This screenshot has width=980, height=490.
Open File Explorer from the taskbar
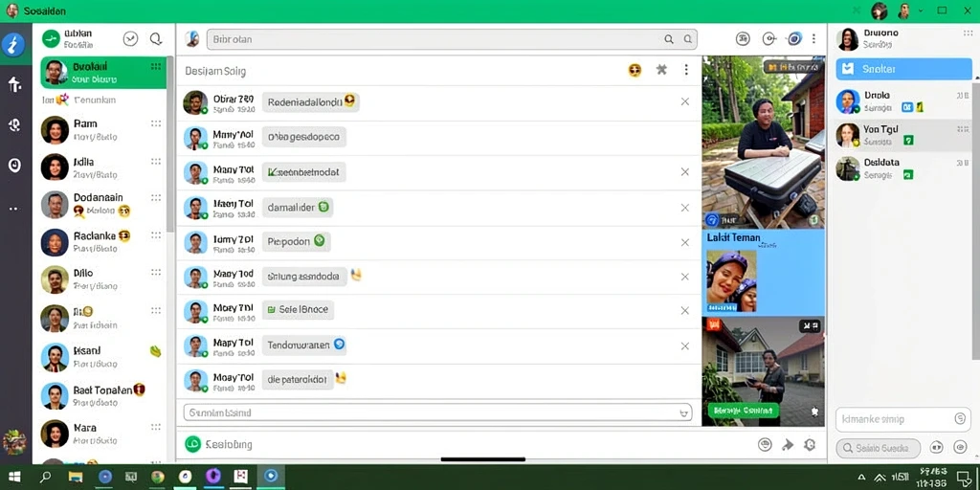[76, 477]
